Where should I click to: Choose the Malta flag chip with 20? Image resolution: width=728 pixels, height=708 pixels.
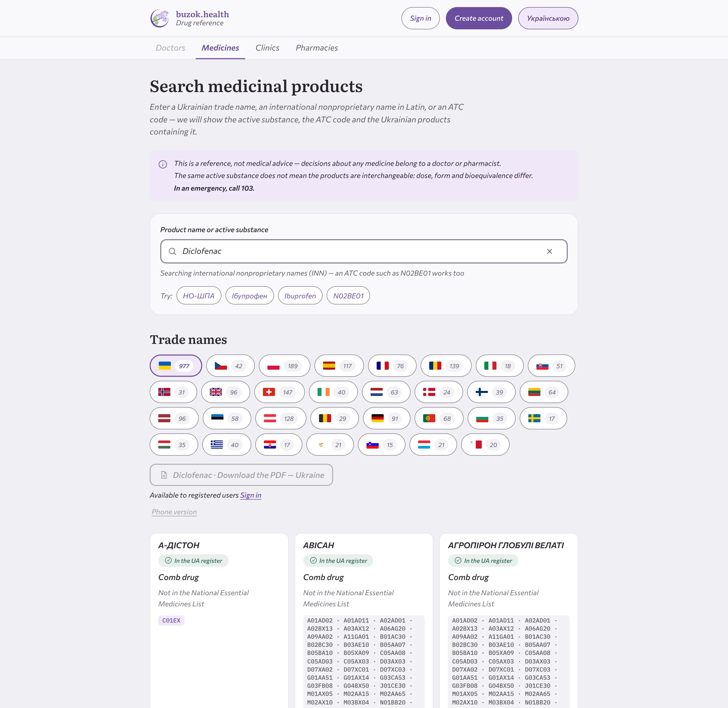click(485, 445)
